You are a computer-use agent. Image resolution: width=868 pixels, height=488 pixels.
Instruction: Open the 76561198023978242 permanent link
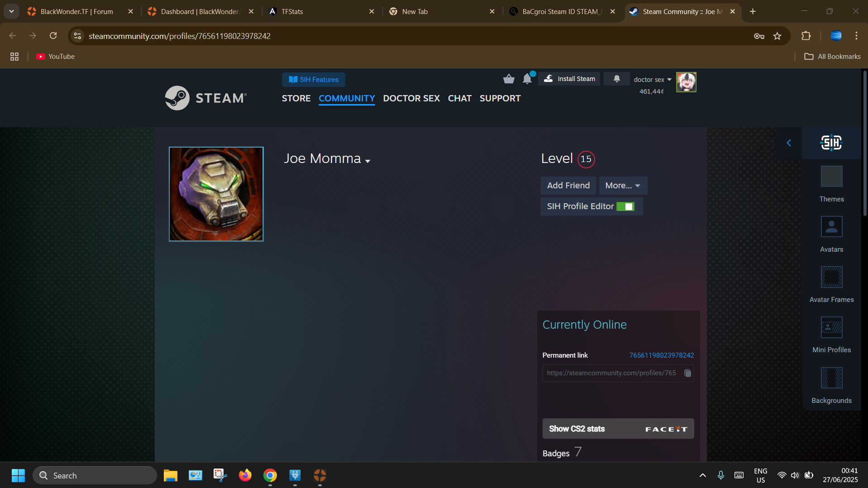tap(662, 355)
